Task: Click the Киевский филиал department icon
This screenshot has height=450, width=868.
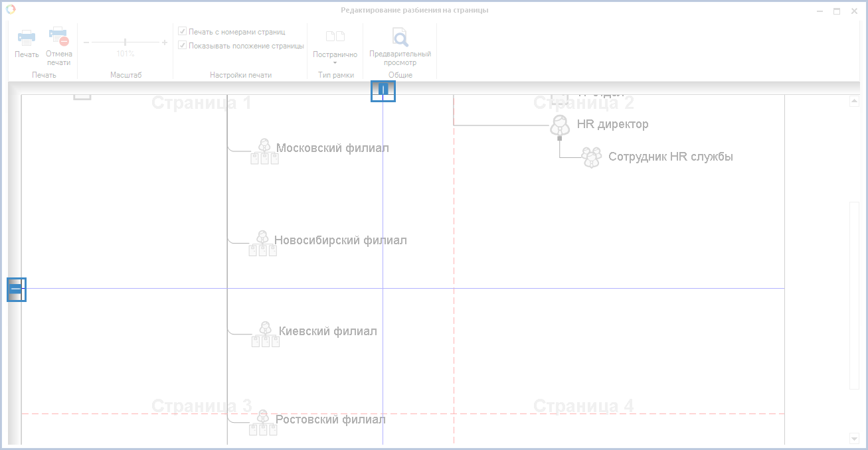Action: pyautogui.click(x=265, y=335)
